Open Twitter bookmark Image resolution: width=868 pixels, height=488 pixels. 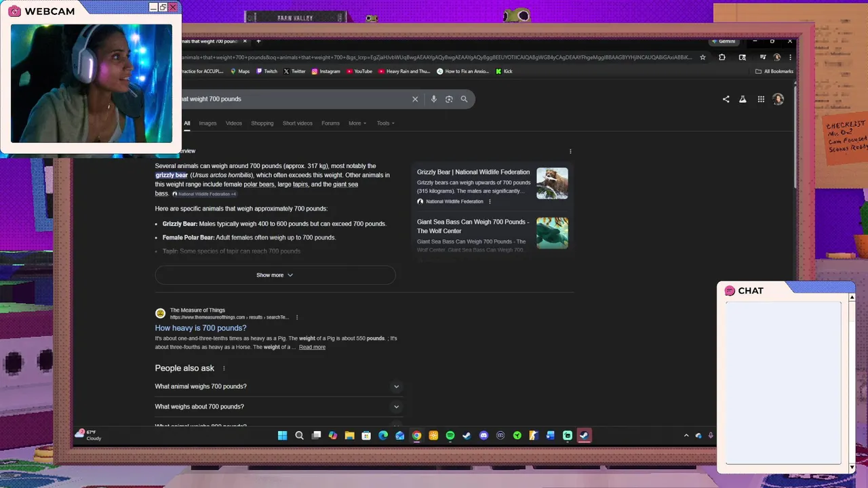point(294,71)
